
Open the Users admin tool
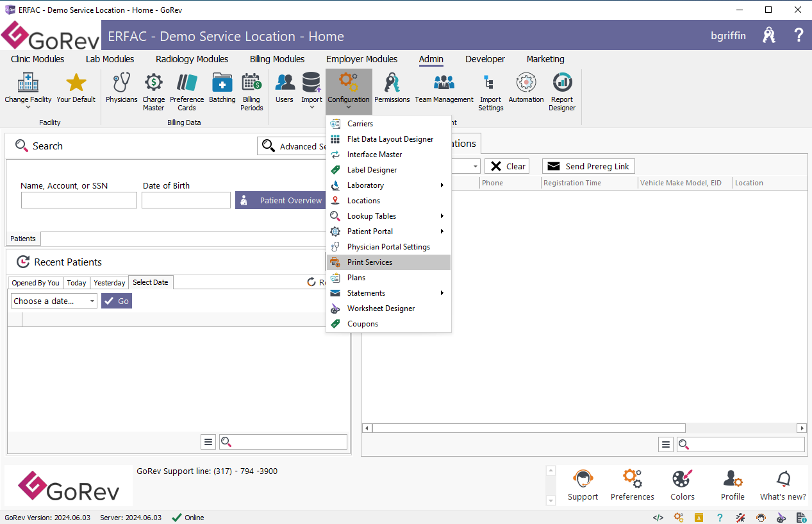coord(285,89)
